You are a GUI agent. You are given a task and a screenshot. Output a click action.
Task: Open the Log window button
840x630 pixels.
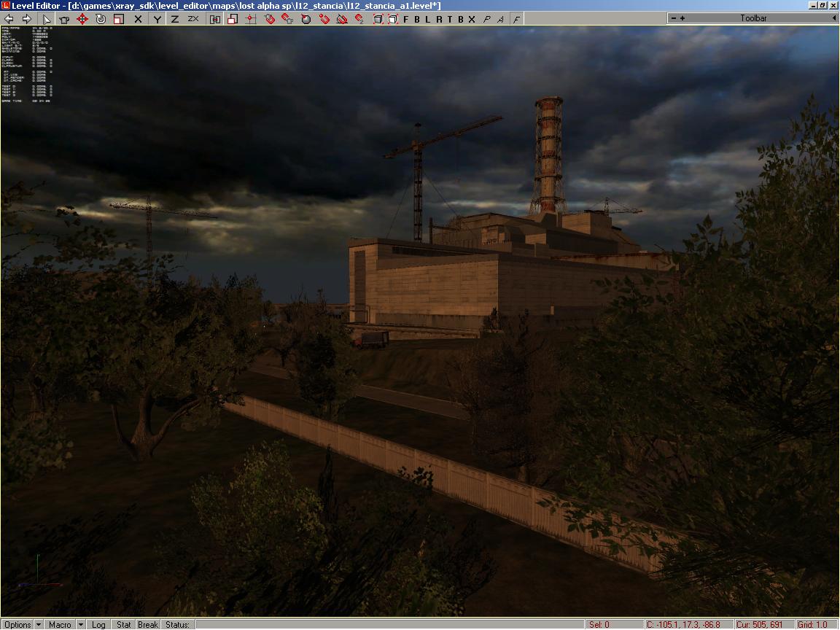point(98,625)
